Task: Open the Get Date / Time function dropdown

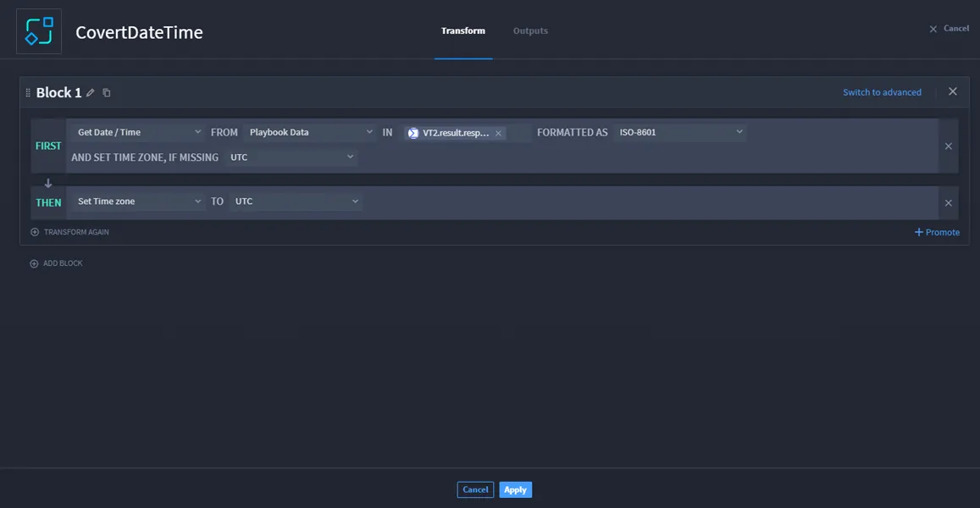Action: point(138,132)
